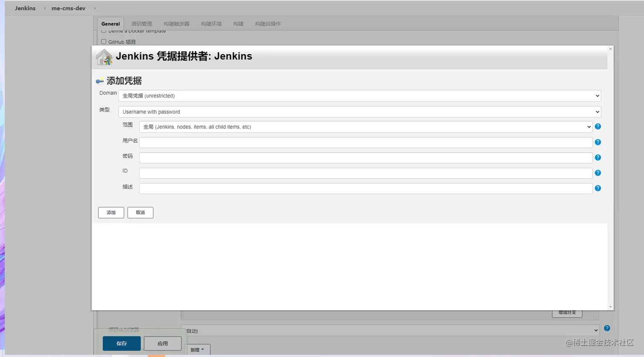Open help for the ID field
The image size is (644, 357).
(x=598, y=173)
